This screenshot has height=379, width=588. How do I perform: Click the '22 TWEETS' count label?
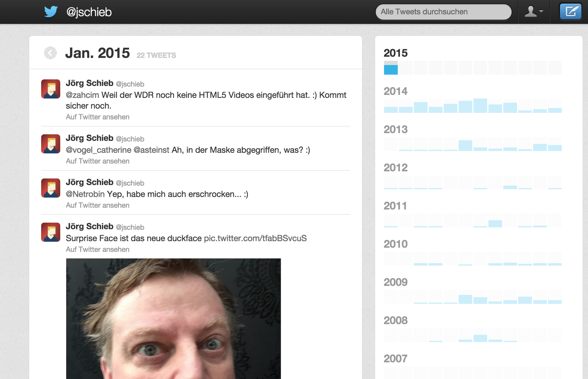[156, 55]
